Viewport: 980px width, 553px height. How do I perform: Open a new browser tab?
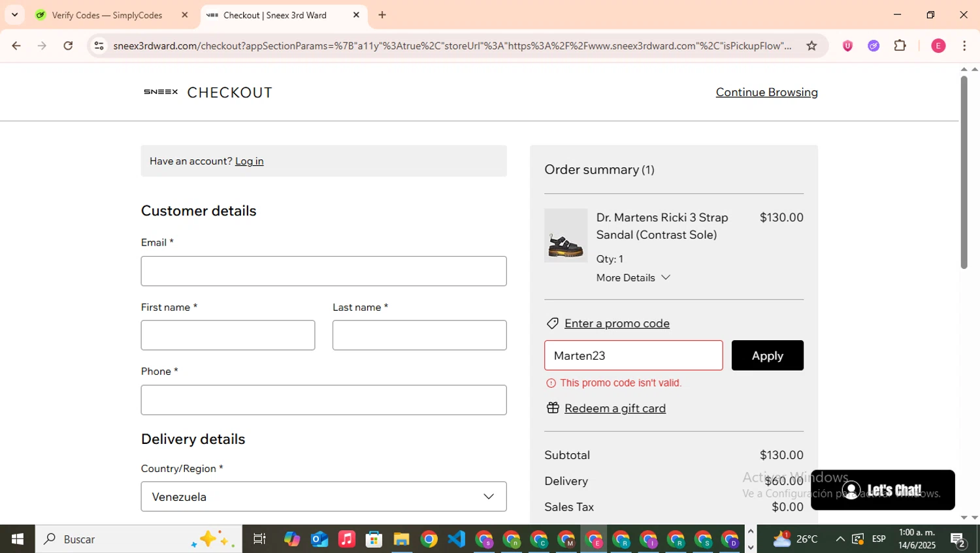[x=382, y=15]
